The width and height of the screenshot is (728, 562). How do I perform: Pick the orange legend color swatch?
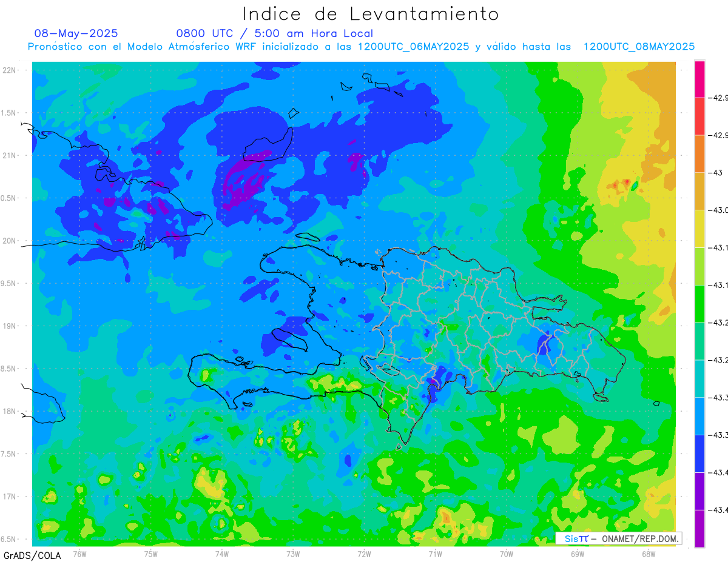click(699, 154)
